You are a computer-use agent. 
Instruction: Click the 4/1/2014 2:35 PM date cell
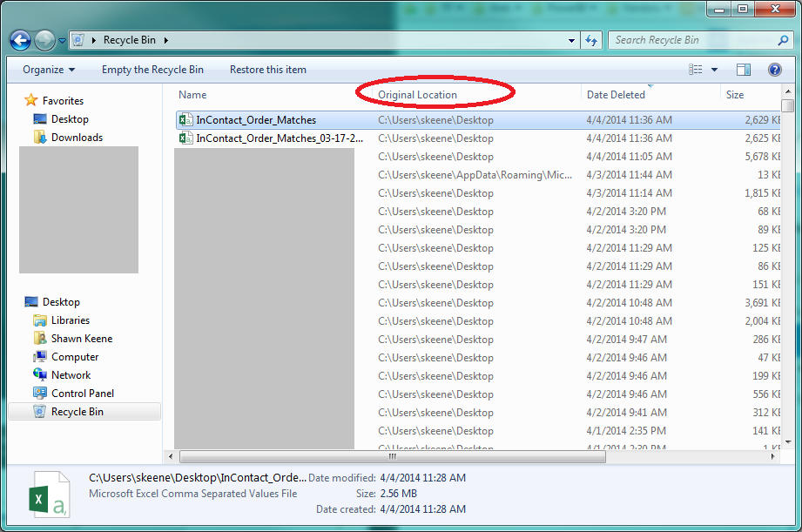point(626,431)
